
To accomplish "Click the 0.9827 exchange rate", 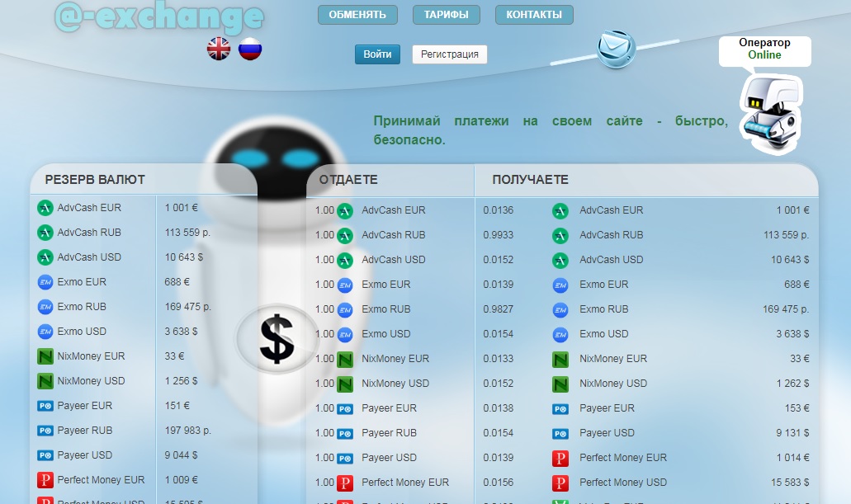I will 499,309.
